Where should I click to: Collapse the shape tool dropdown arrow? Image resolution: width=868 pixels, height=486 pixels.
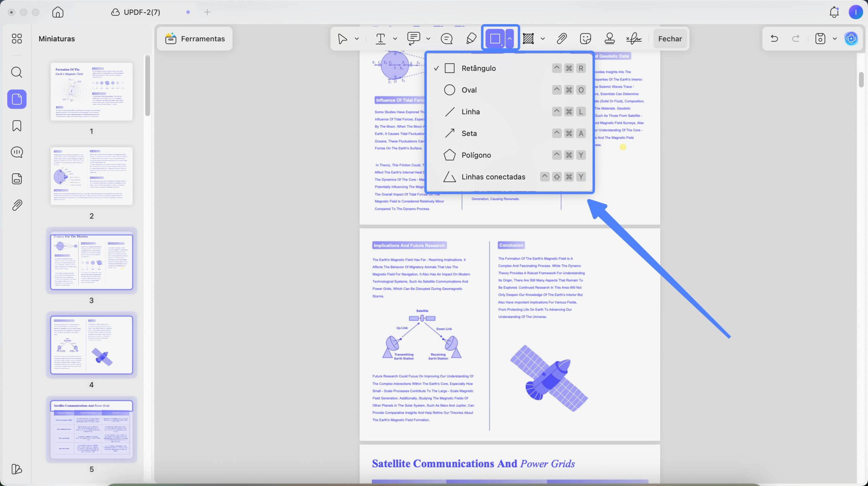coord(510,39)
